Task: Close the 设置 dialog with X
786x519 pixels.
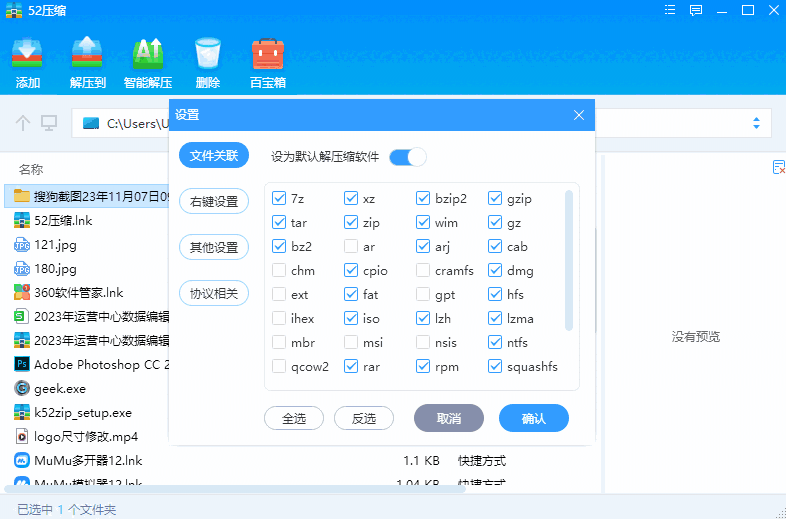Action: point(579,115)
